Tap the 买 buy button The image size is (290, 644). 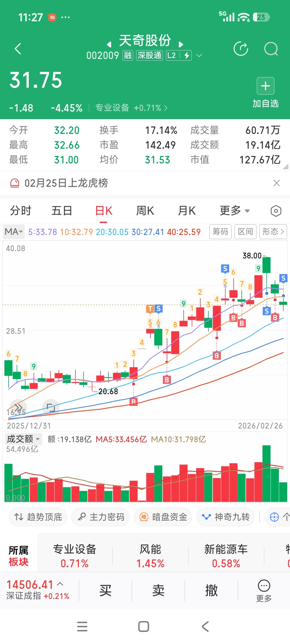(x=105, y=590)
